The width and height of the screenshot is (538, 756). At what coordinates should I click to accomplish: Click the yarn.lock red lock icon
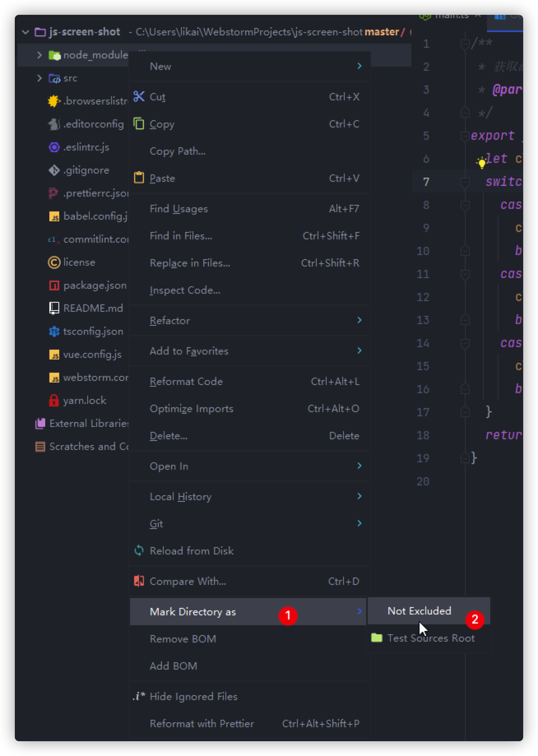point(54,400)
